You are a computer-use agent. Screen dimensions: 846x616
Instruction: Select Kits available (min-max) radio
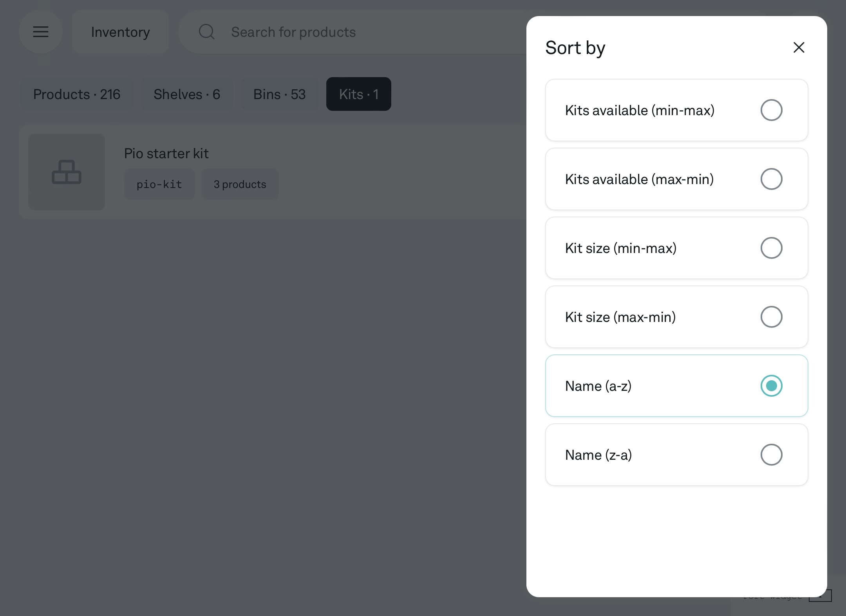point(771,110)
